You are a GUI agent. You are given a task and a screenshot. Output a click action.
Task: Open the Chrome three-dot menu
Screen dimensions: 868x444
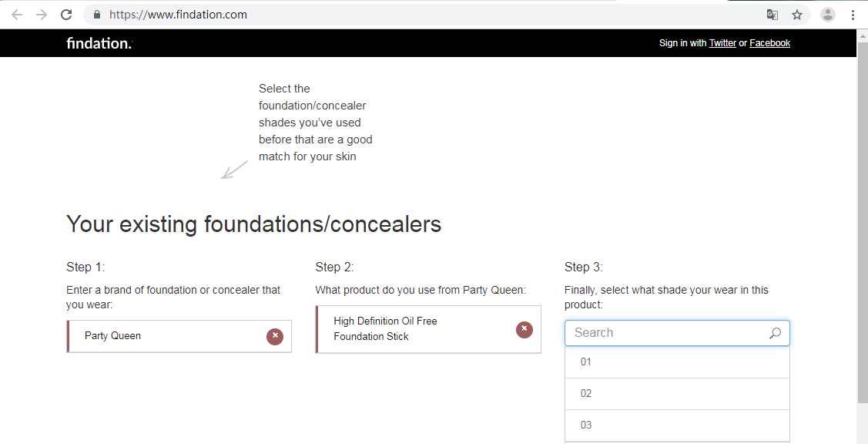853,15
